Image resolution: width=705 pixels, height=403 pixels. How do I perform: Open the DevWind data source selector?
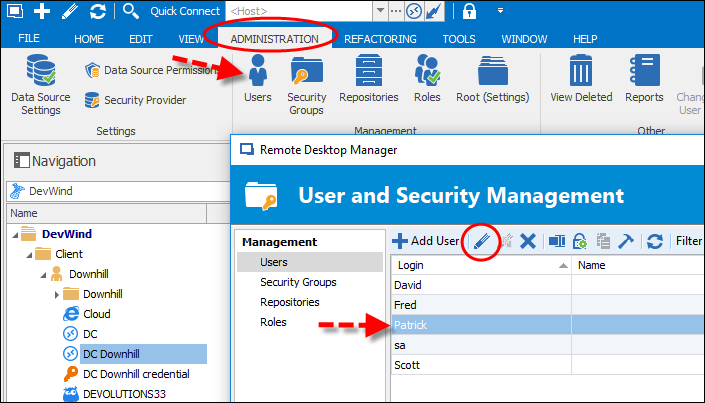(x=119, y=191)
